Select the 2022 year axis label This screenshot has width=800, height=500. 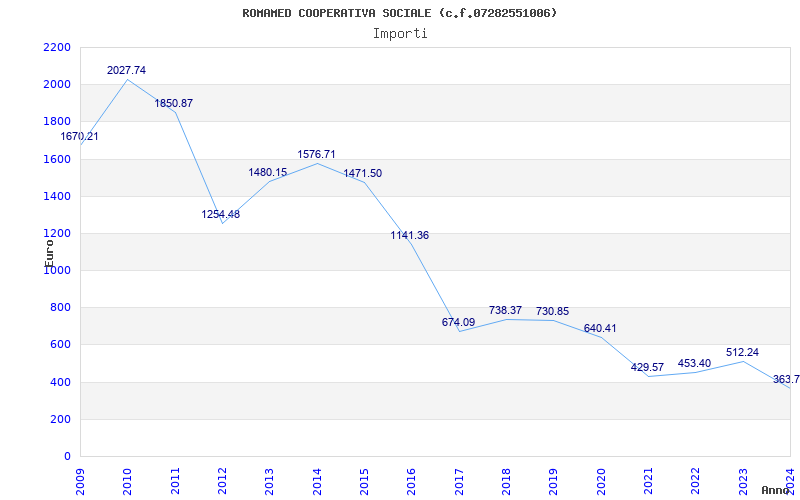tap(696, 481)
